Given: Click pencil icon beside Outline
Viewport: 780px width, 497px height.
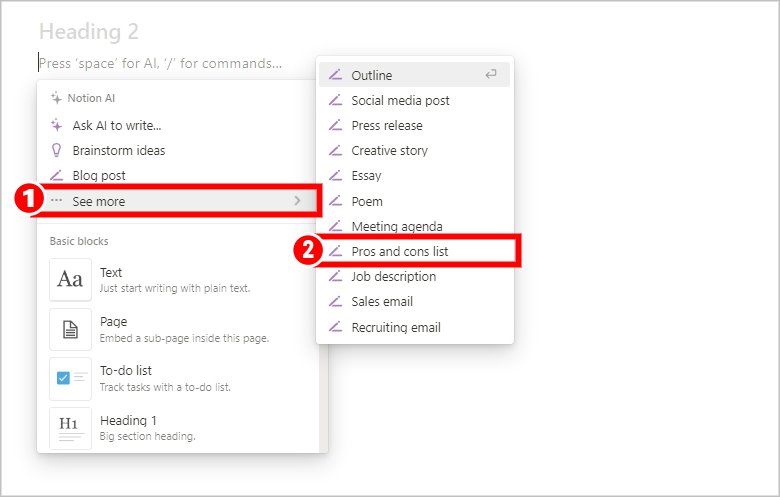Looking at the screenshot, I should tap(335, 75).
